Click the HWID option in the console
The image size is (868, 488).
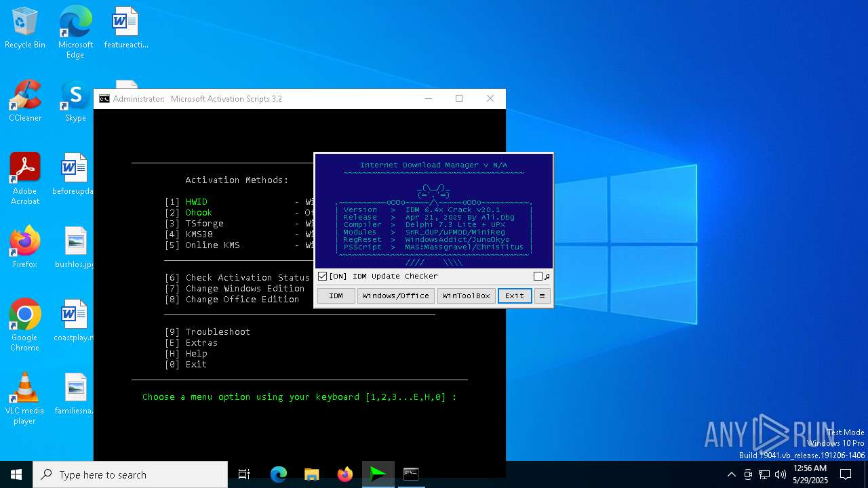[x=197, y=202]
